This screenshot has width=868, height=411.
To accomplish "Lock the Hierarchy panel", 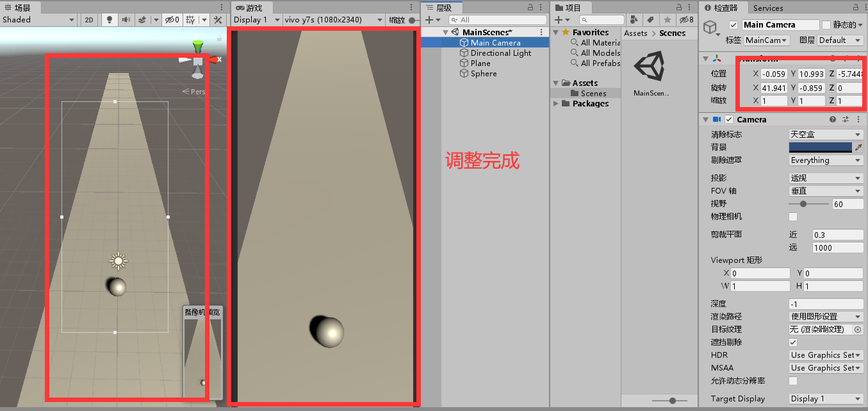I will [x=530, y=7].
